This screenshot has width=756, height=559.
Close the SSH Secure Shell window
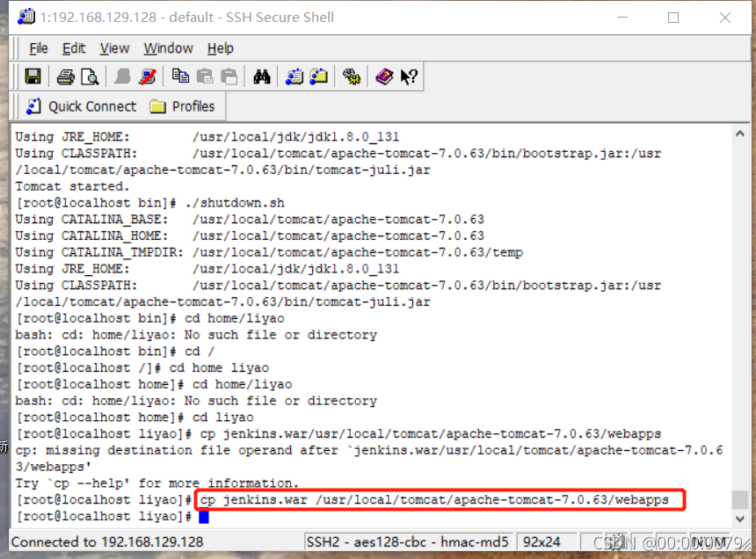(725, 18)
